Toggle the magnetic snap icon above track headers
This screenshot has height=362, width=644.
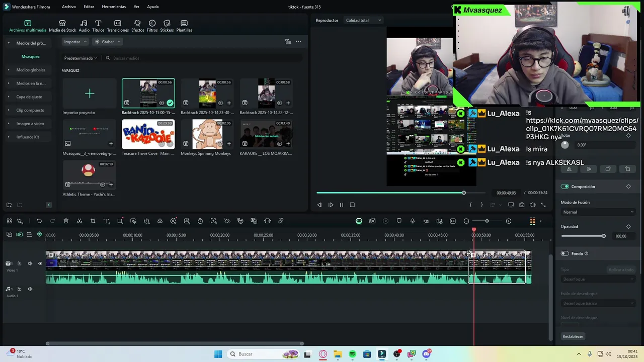[39, 235]
